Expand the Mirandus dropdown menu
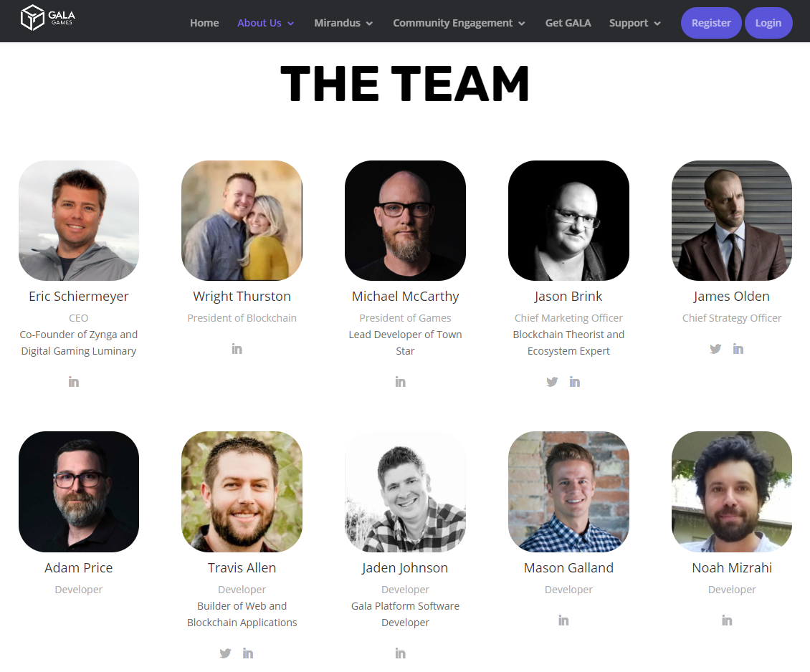 coord(343,23)
